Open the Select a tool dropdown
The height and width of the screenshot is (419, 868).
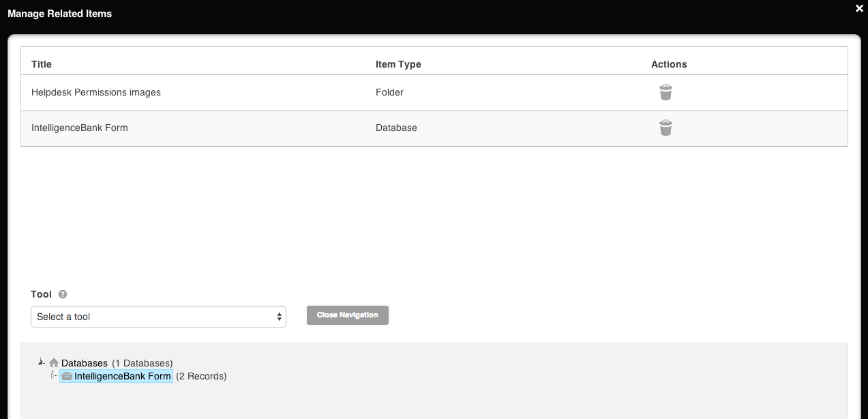158,317
